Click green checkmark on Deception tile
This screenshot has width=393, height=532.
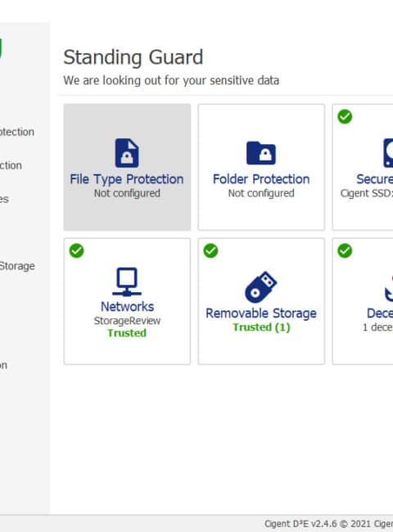[x=345, y=250]
